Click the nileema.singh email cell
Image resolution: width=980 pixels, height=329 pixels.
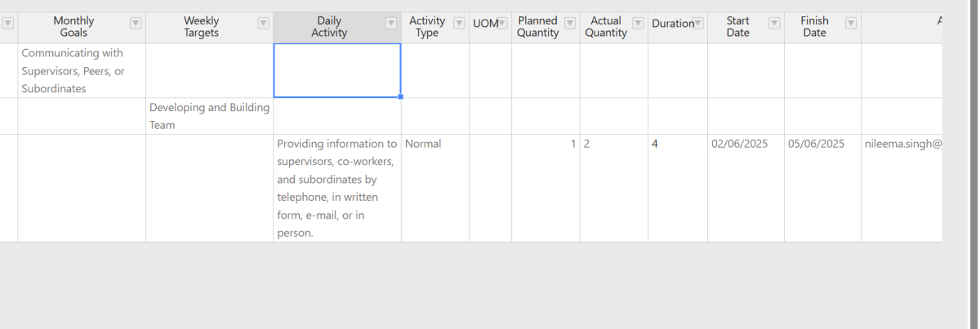[902, 188]
